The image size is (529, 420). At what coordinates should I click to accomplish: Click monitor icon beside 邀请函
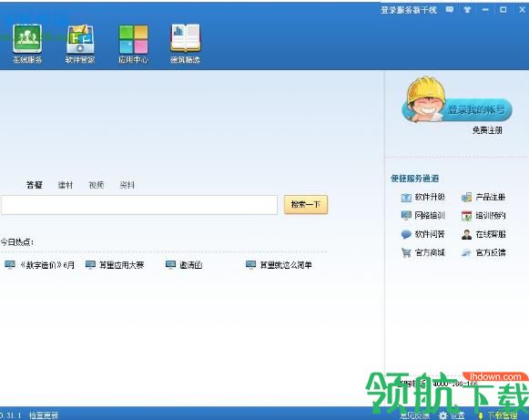[170, 265]
